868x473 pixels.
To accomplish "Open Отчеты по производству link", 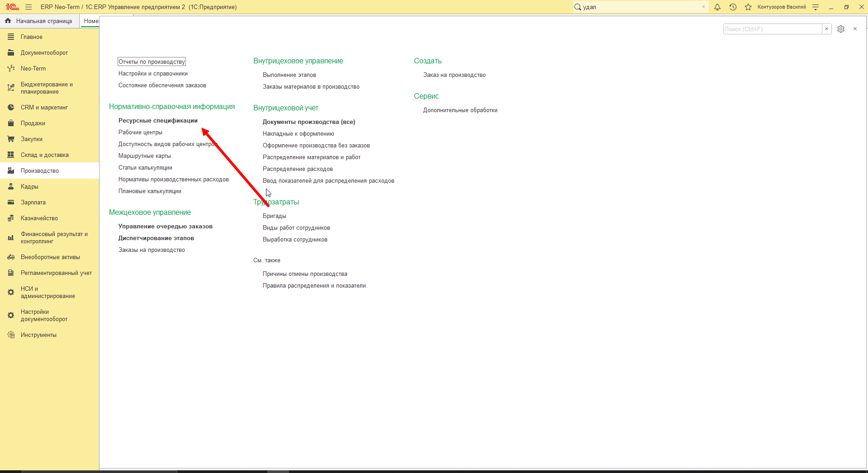I will (x=152, y=62).
